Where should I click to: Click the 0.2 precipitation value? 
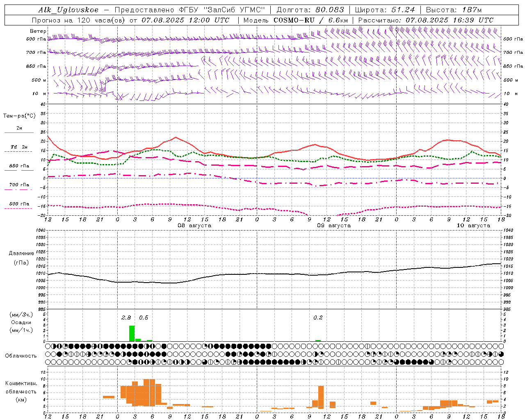318,318
